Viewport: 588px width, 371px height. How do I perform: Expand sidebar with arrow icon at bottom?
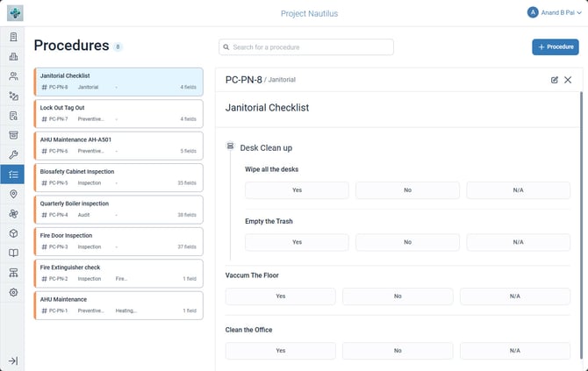[x=13, y=360]
